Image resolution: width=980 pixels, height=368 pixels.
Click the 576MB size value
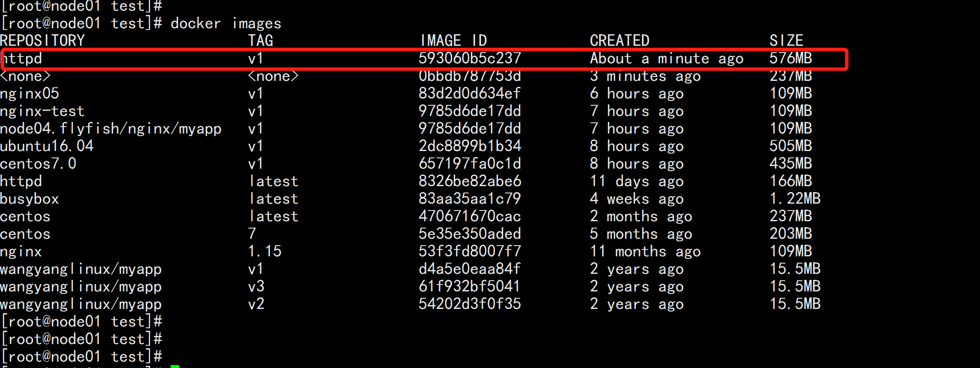point(791,58)
